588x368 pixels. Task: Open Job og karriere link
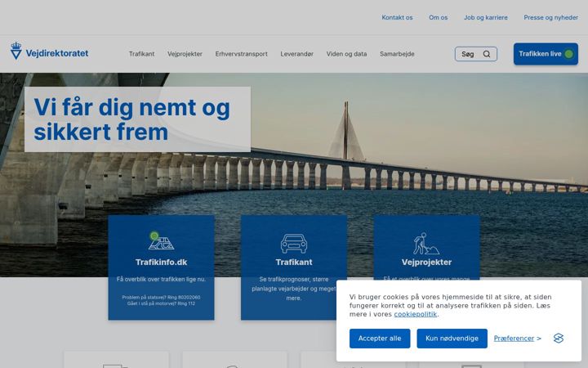[x=486, y=18]
